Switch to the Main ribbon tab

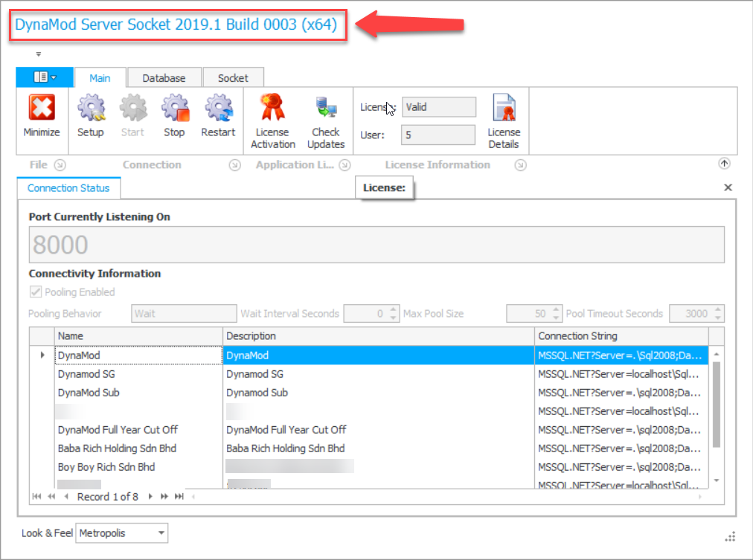(x=100, y=78)
